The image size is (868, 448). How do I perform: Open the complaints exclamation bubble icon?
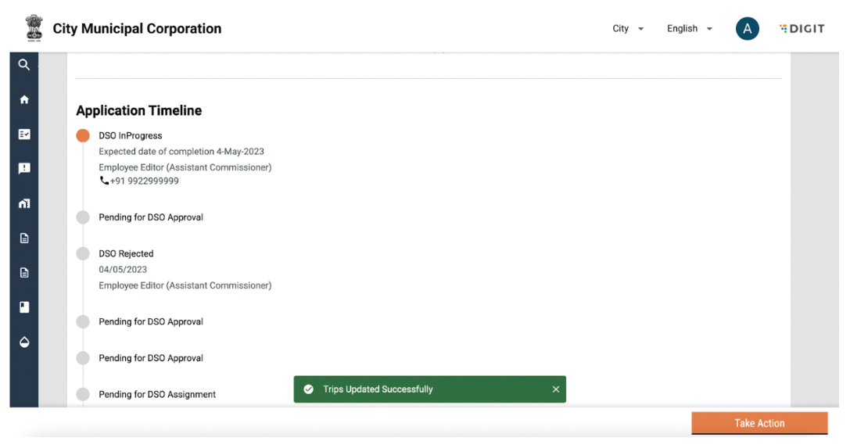coord(24,169)
